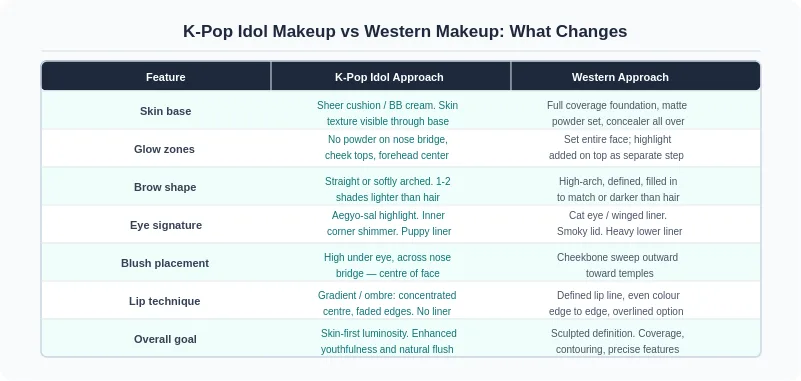Select the Brow shape row label
Image resolution: width=801 pixels, height=381 pixels.
coord(165,187)
